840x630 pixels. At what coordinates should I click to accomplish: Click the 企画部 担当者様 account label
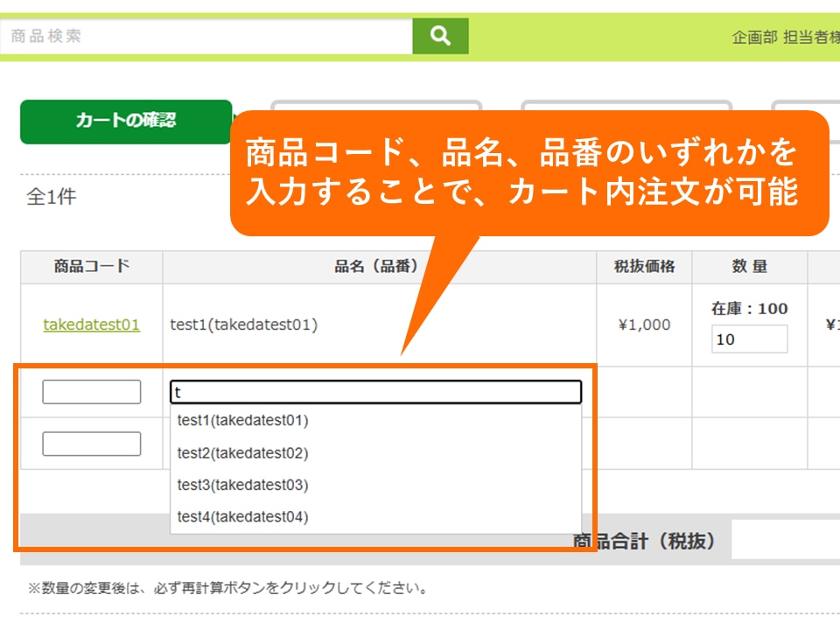pyautogui.click(x=785, y=37)
